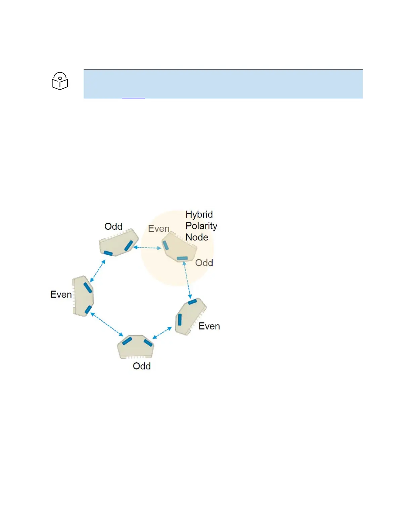Image resolution: width=411 pixels, height=532 pixels.
Task: Click arrow linking bottom Odd and right Even
Action: (x=162, y=333)
